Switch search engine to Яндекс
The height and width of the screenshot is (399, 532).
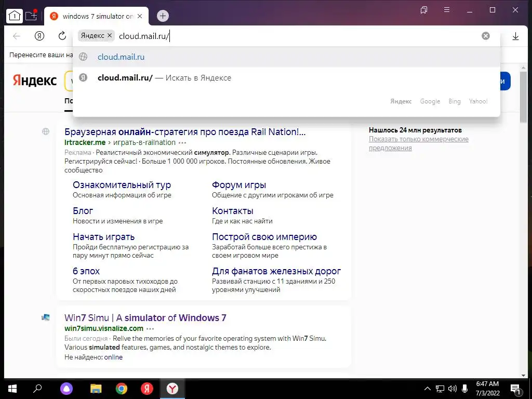[401, 101]
